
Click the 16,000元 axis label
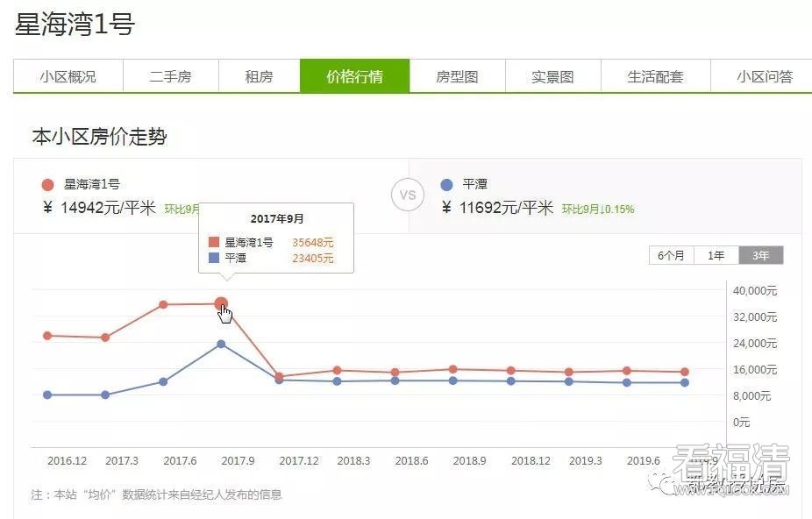[755, 369]
